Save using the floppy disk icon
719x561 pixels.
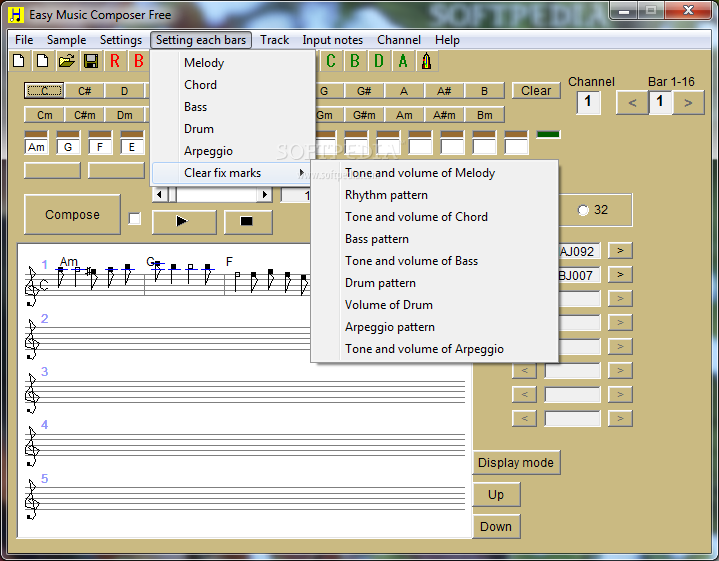91,61
